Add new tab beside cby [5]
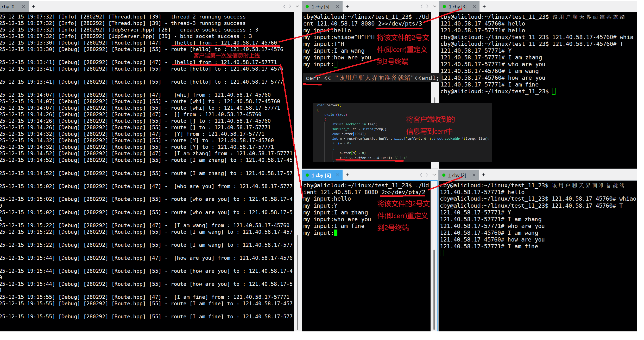This screenshot has width=644, height=340. (x=347, y=6)
